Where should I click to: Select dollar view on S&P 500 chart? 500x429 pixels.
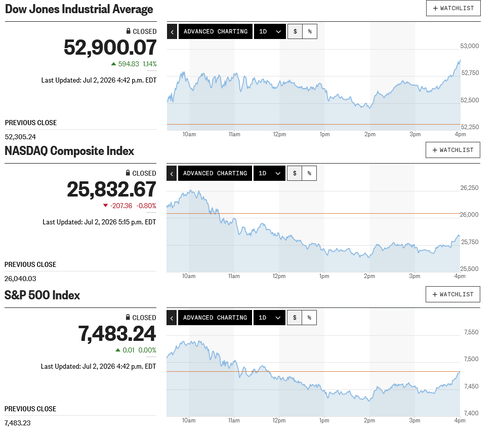point(295,318)
